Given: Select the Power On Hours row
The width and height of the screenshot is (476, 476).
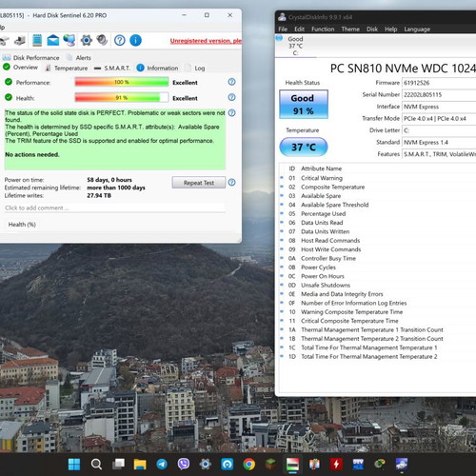Looking at the screenshot, I should (378, 276).
